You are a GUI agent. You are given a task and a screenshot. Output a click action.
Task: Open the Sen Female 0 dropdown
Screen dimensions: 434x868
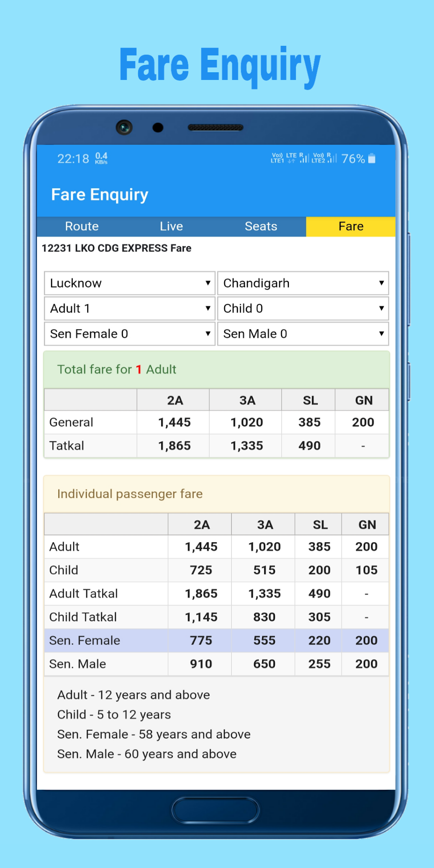point(130,334)
